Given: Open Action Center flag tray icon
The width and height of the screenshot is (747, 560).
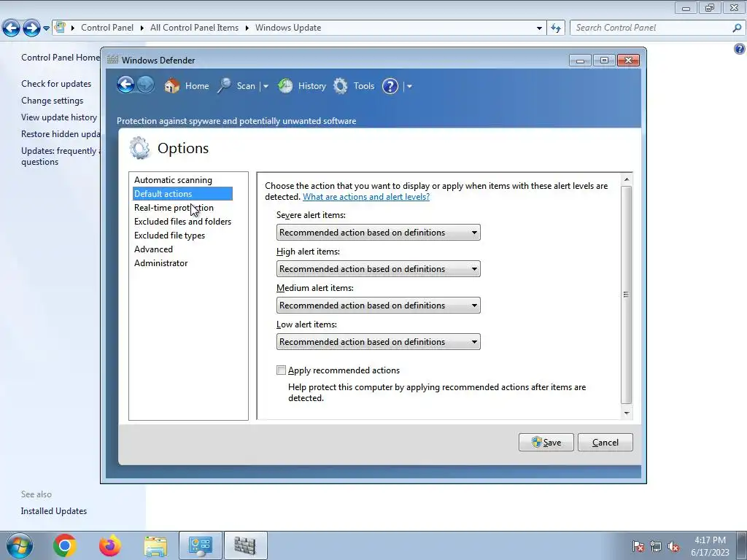Looking at the screenshot, I should [x=638, y=546].
